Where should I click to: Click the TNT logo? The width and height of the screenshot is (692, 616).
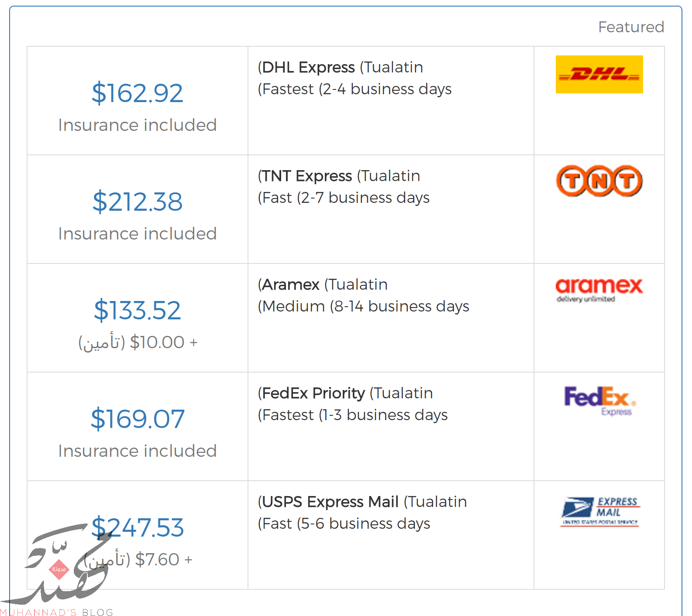[599, 181]
